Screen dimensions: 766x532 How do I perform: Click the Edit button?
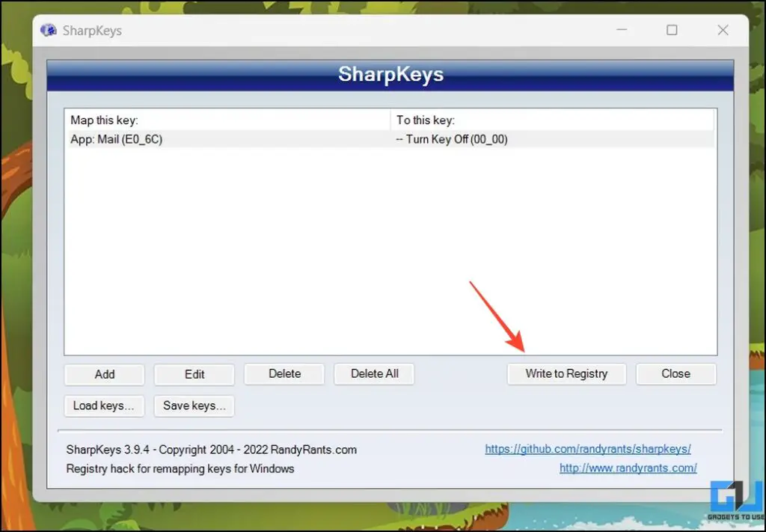tap(194, 374)
